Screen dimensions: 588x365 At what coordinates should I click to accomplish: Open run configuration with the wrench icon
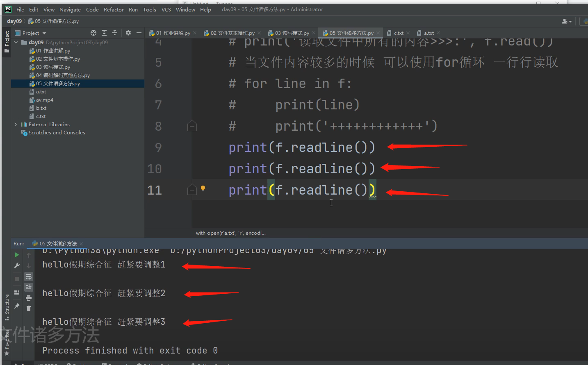click(17, 265)
